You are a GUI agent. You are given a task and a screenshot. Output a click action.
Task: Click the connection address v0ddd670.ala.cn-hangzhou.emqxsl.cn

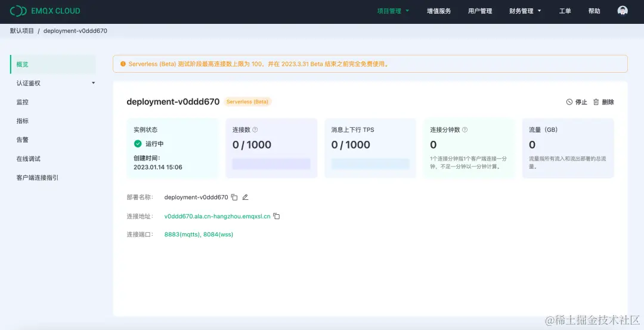[x=217, y=216]
